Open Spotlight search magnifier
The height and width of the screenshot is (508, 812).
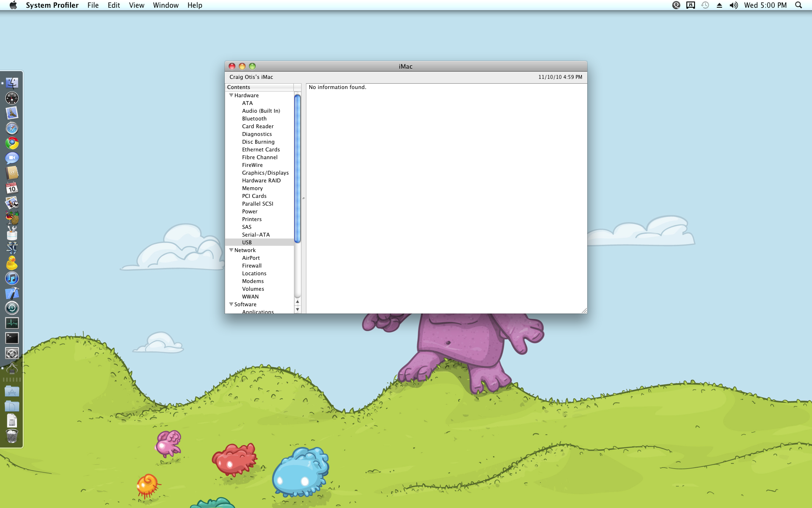coord(798,5)
